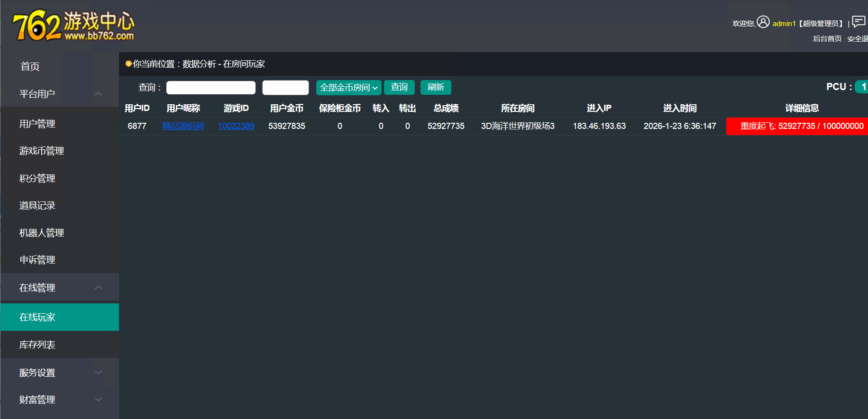Click the 精品源码网 nickname link
This screenshot has height=419, width=868.
point(183,126)
